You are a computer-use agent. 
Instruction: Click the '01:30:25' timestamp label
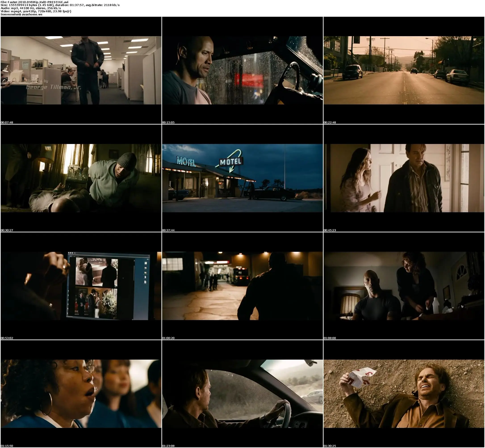[x=330, y=446]
